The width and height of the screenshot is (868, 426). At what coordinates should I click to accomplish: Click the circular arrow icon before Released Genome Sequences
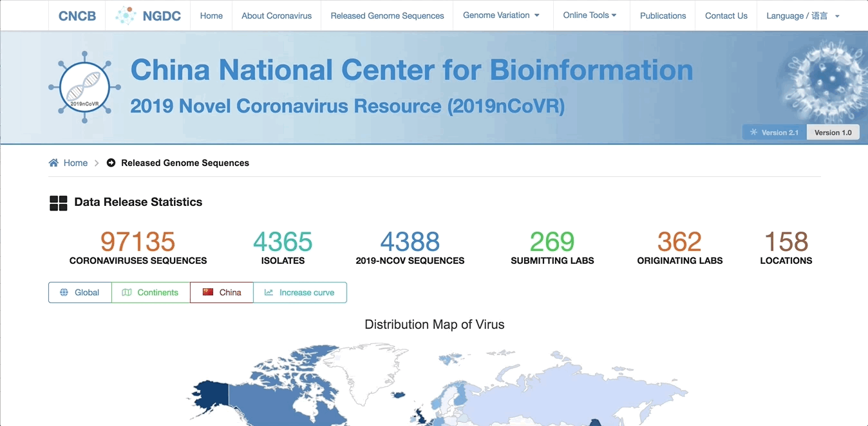[111, 163]
